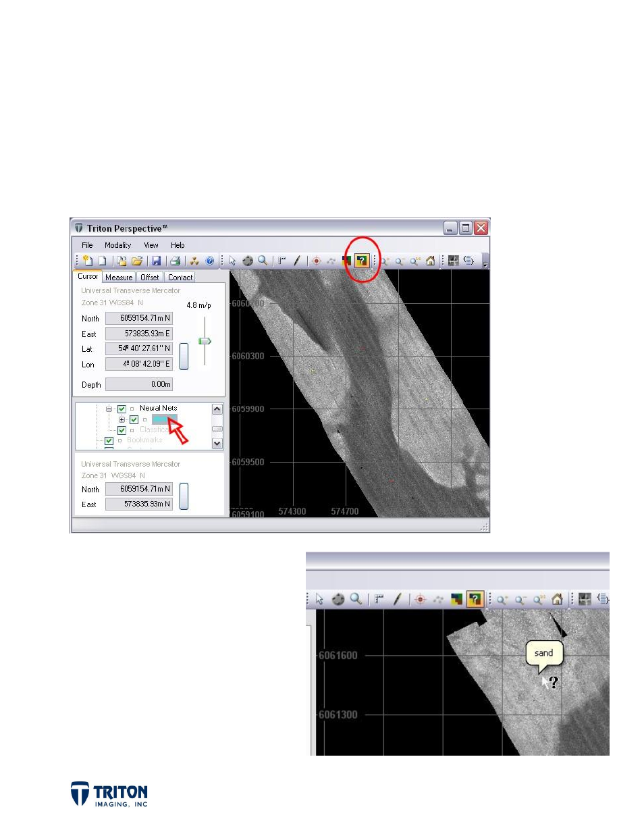644x834 pixels.
Task: Click the colored squares icon in the sand-tooltip window
Action: tap(457, 599)
